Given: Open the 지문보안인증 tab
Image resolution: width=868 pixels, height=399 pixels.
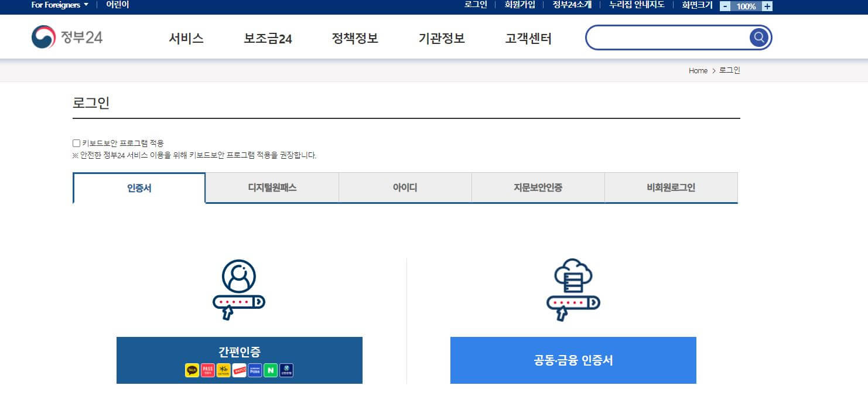Looking at the screenshot, I should click(538, 187).
